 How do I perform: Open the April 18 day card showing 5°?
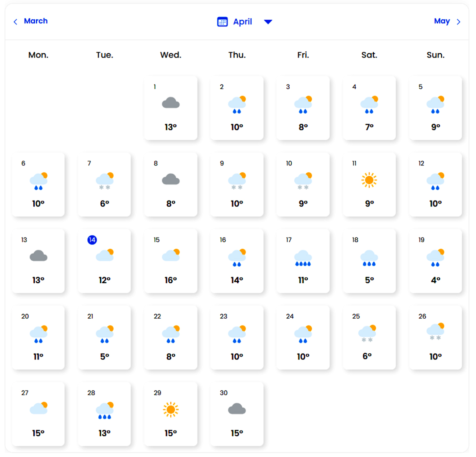pos(369,261)
